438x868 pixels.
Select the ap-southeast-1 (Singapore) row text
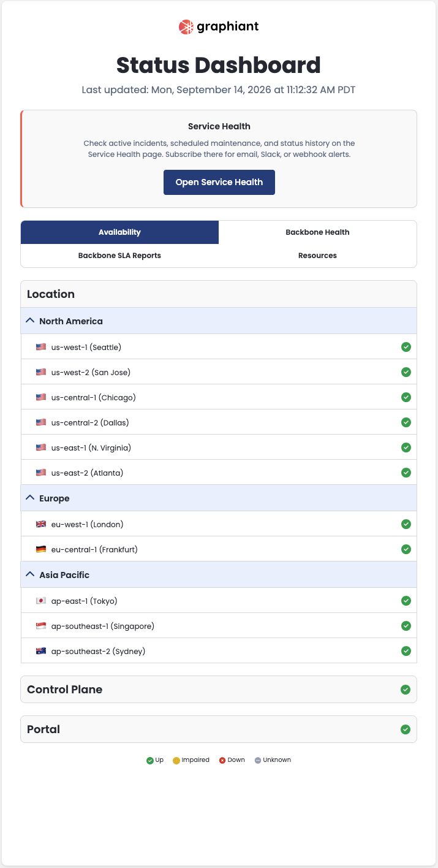point(103,626)
